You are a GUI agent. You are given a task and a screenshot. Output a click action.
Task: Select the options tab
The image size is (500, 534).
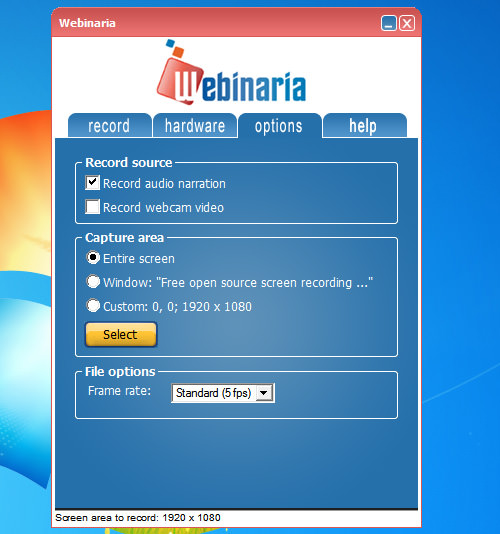point(280,126)
